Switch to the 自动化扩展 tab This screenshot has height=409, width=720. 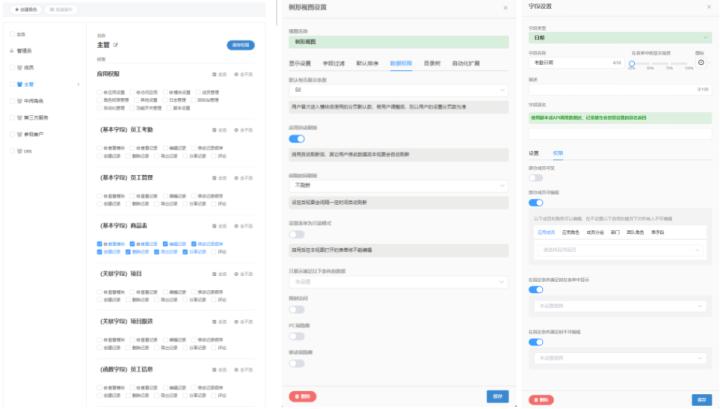click(466, 63)
